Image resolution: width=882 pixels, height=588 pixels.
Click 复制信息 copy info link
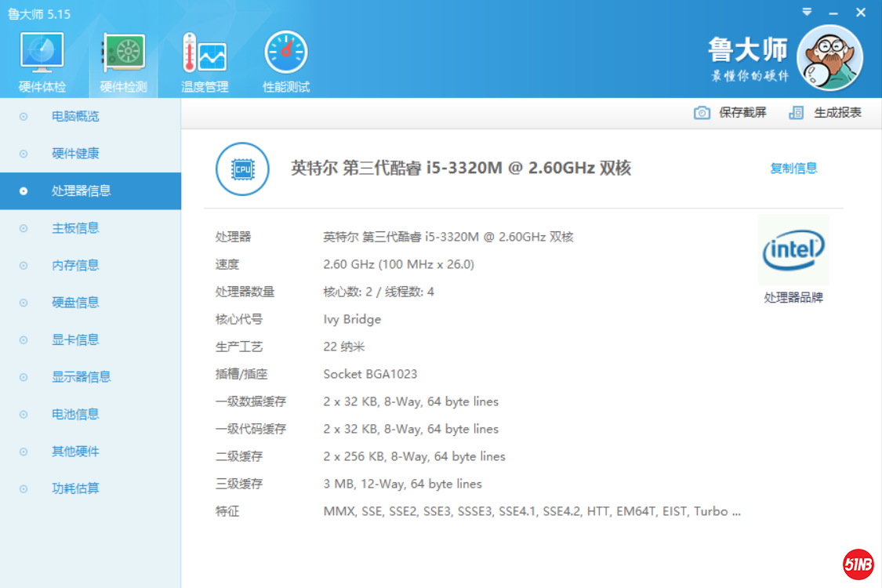point(793,169)
